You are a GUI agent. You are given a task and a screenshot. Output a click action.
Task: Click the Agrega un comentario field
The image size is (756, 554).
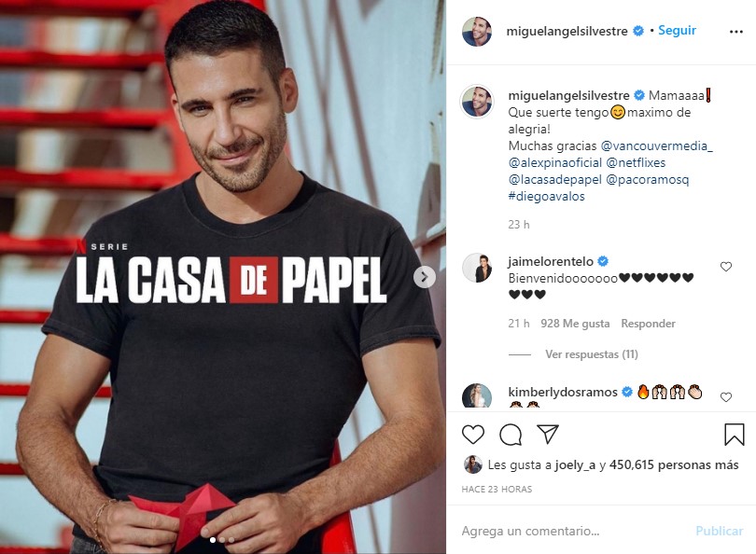click(x=574, y=531)
